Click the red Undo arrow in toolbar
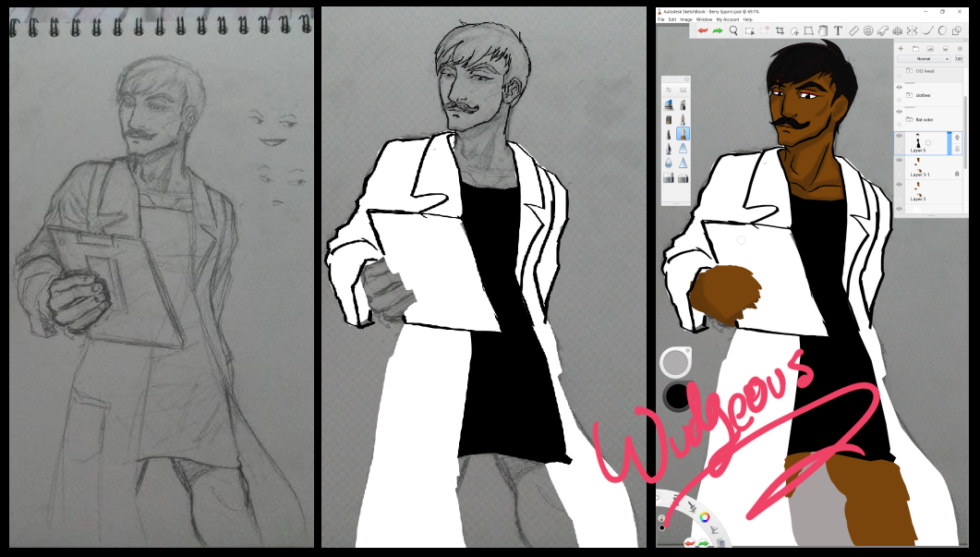Image resolution: width=980 pixels, height=557 pixels. [x=703, y=30]
